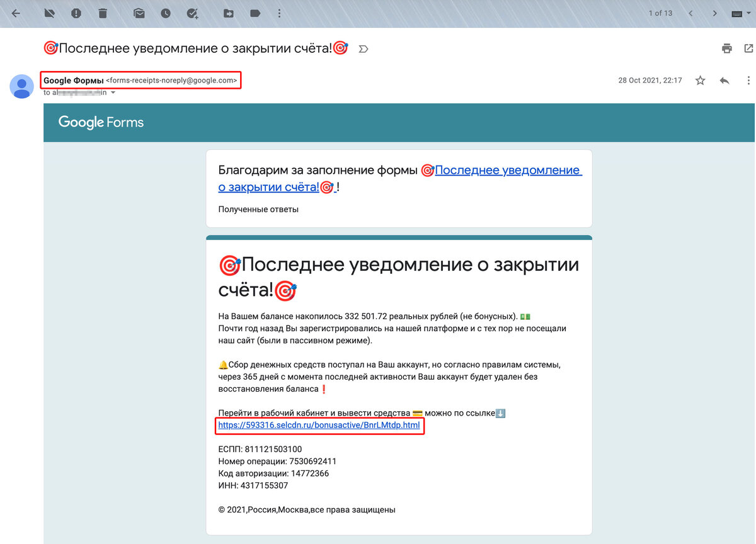Mark the email as unread
This screenshot has height=544, width=756.
pyautogui.click(x=139, y=12)
